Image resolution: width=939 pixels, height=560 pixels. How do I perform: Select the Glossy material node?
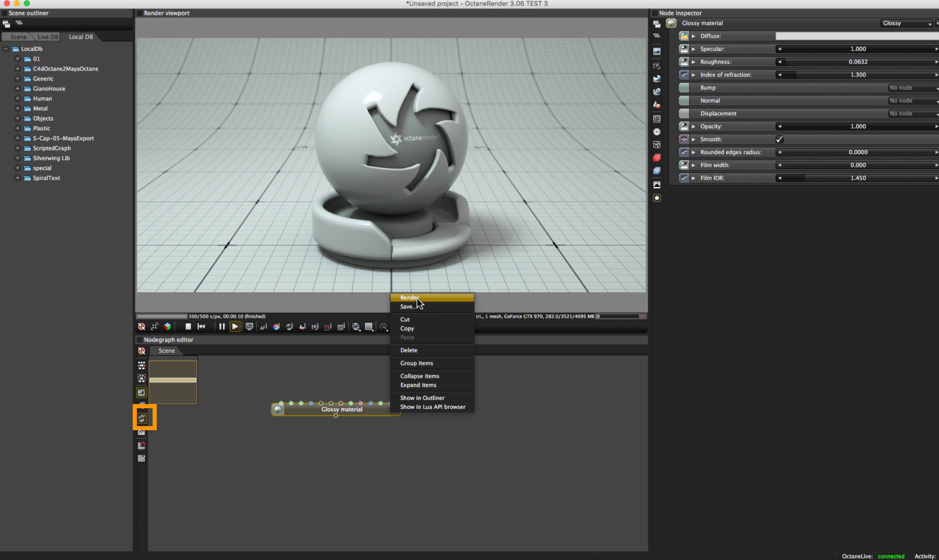[341, 409]
